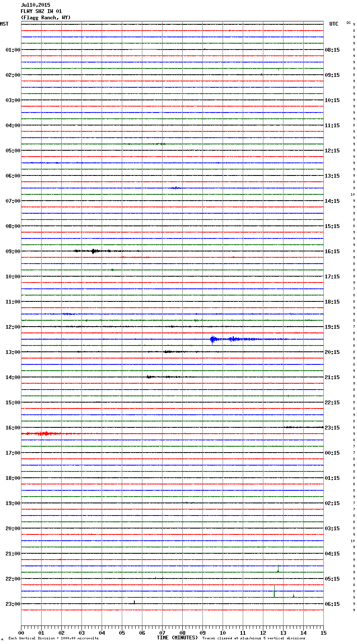357x644 pixels.
Task: Click the 19:00 MST row label
Action: point(13,503)
